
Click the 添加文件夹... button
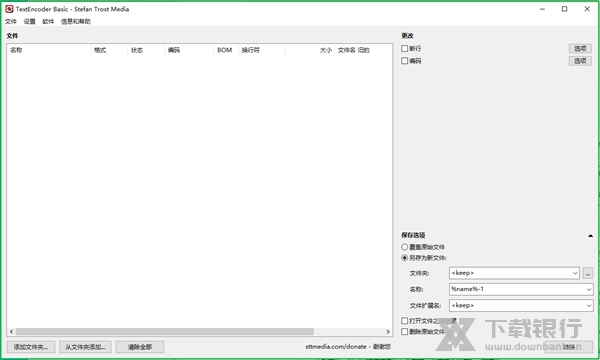coord(31,347)
